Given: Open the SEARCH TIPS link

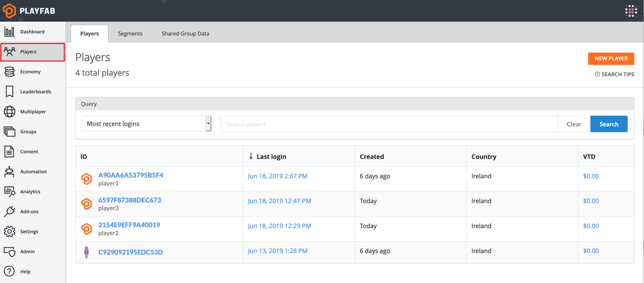Looking at the screenshot, I should pos(614,74).
